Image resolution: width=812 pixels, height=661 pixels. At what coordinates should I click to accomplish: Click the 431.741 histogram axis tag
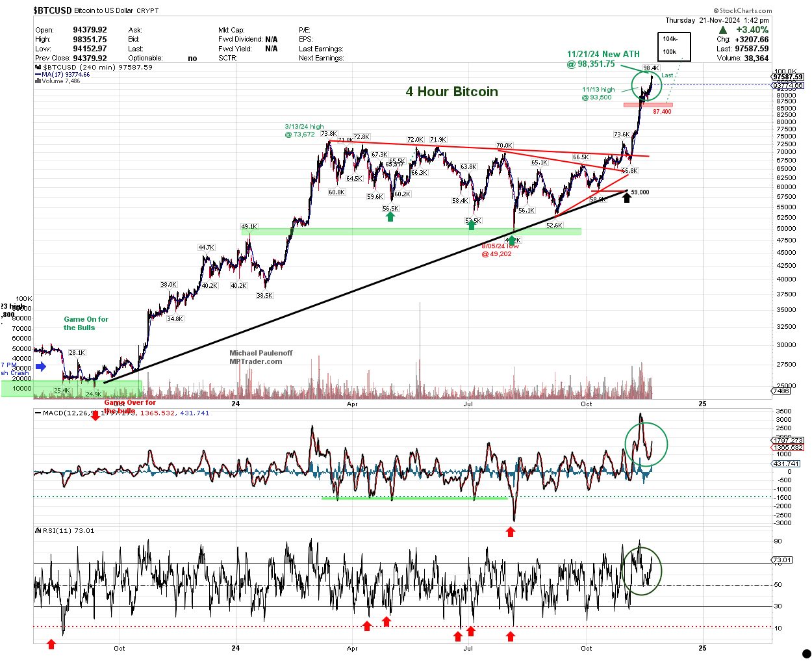(x=786, y=464)
